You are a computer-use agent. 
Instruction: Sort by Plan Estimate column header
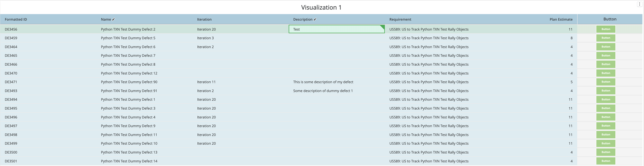[561, 20]
